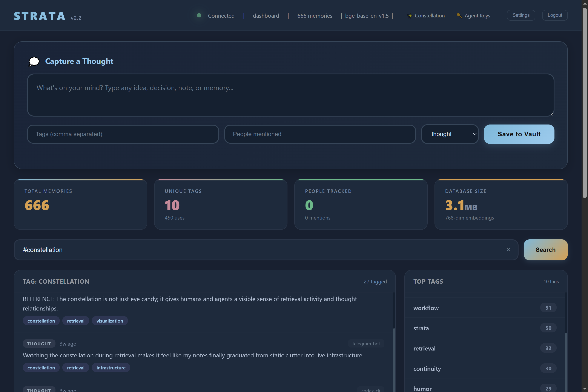588x392 pixels.
Task: Logout of STRATA
Action: tap(554, 15)
